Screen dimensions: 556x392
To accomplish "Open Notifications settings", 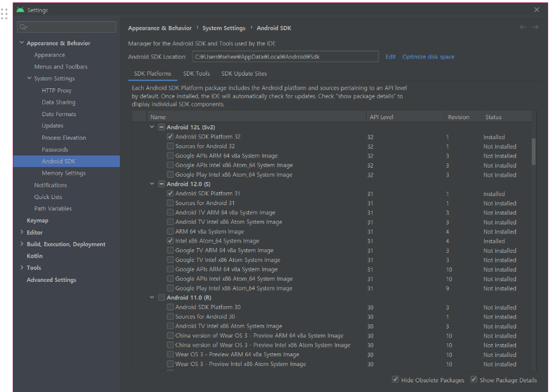I will [x=50, y=185].
